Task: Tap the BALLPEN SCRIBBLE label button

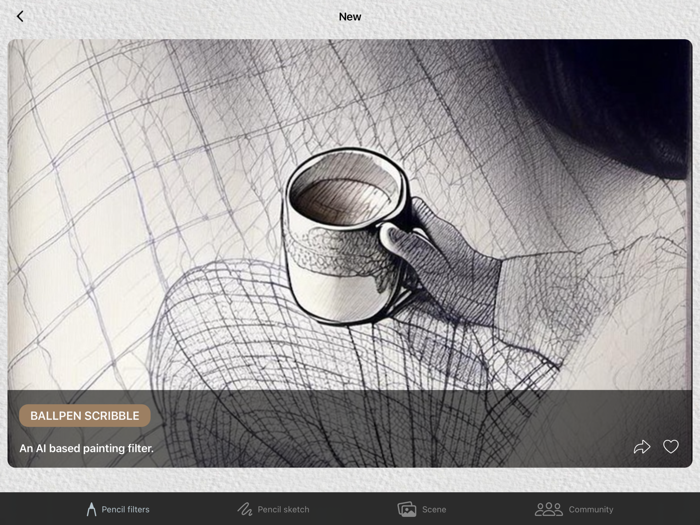Action: (85, 416)
